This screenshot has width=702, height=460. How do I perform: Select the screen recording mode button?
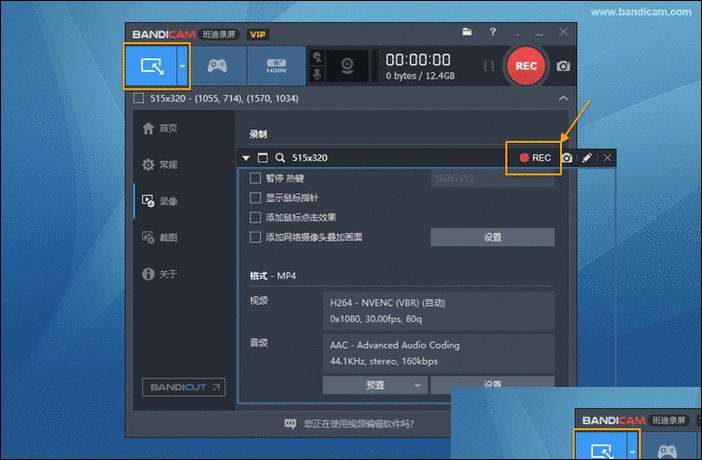(x=151, y=66)
